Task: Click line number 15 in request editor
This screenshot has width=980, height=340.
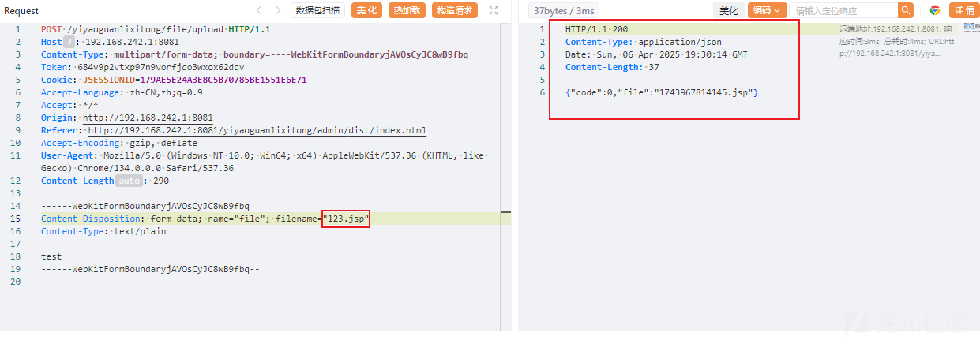Action: pos(17,219)
